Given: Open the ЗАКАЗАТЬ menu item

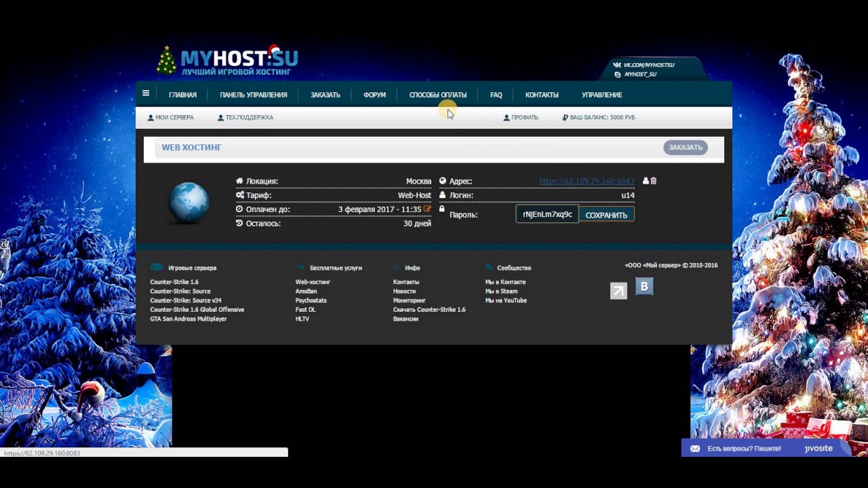Looking at the screenshot, I should (x=325, y=95).
